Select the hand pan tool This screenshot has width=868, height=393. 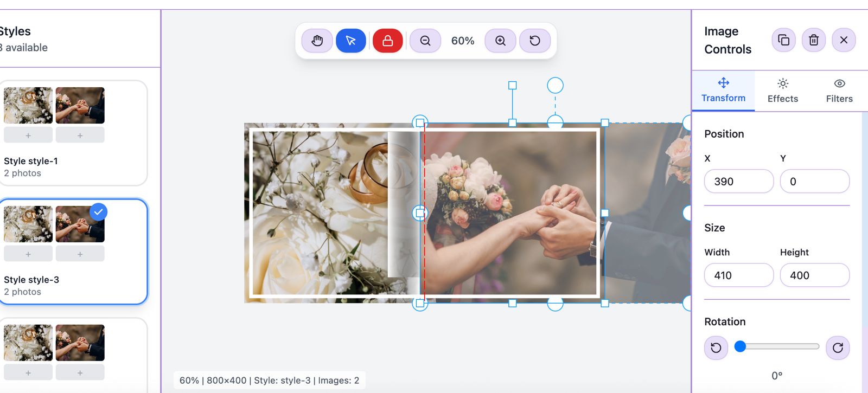(x=317, y=41)
